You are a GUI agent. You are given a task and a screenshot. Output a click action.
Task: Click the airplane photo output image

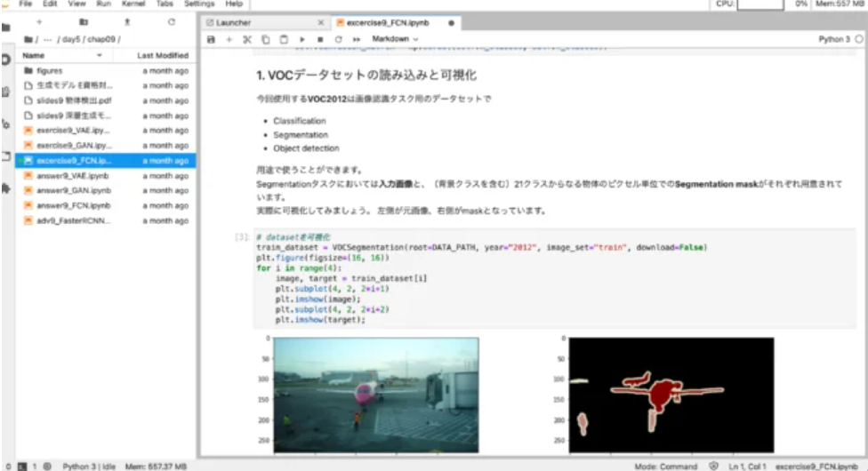click(376, 395)
